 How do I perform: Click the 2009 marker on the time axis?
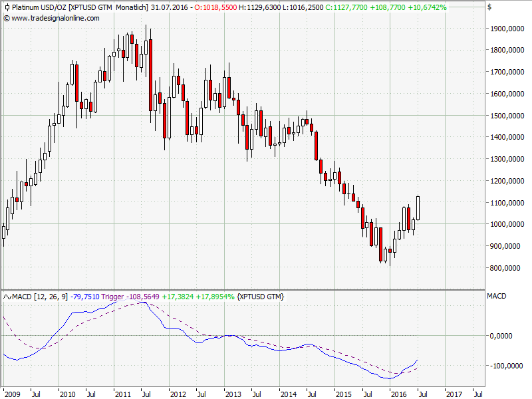11,394
